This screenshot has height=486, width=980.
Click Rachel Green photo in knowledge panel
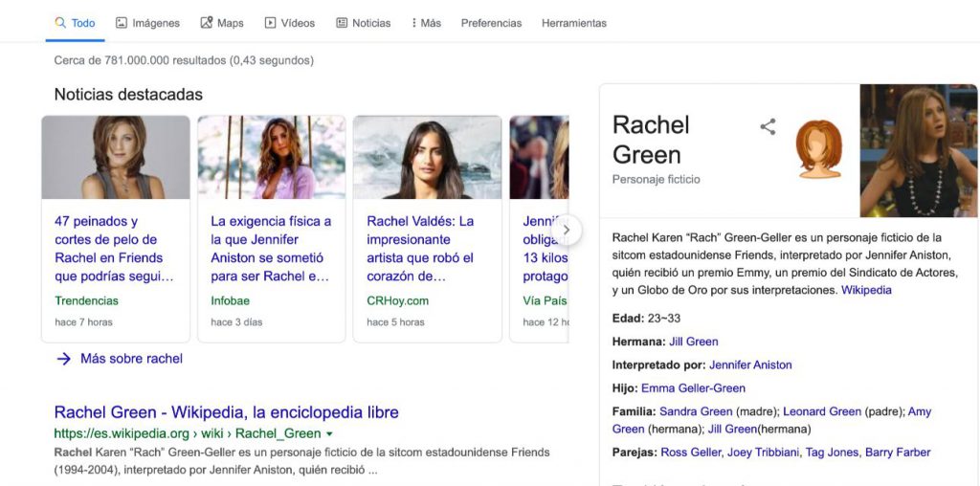pyautogui.click(x=918, y=150)
